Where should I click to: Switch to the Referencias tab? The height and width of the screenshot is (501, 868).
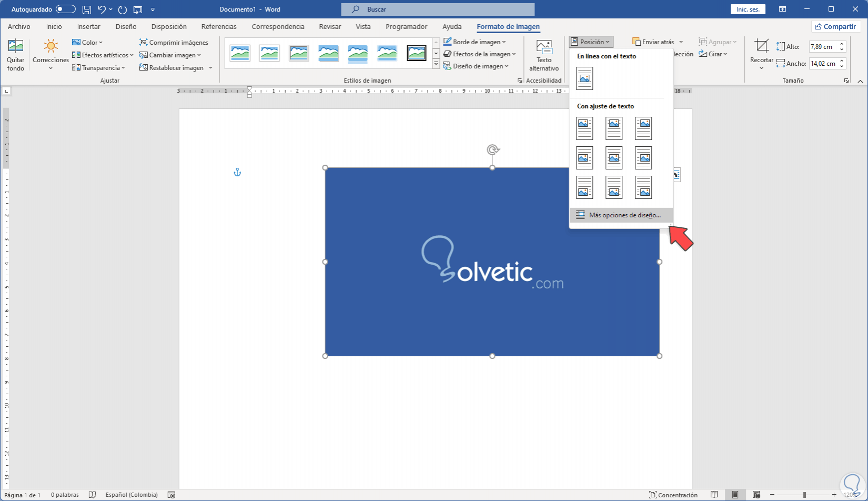click(x=219, y=26)
